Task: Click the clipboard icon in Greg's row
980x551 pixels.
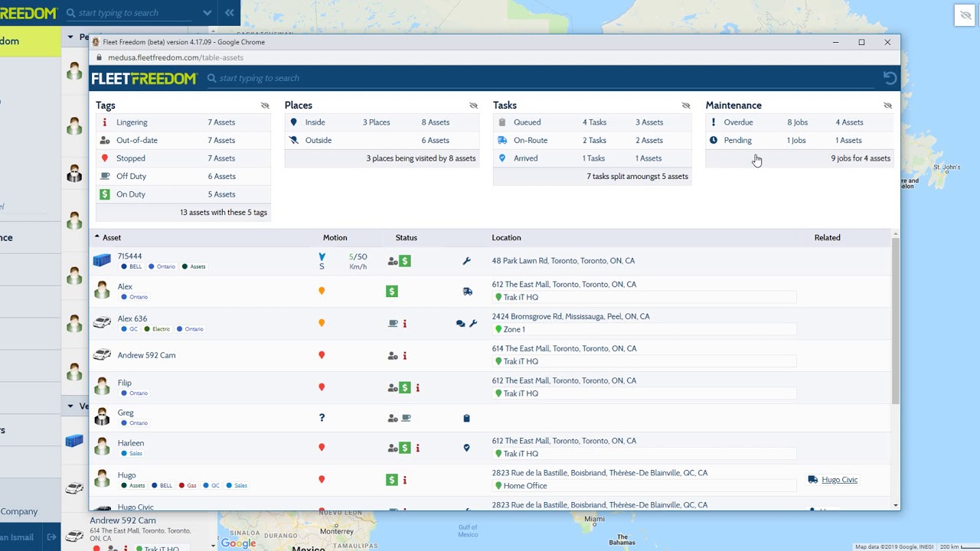Action: (466, 419)
